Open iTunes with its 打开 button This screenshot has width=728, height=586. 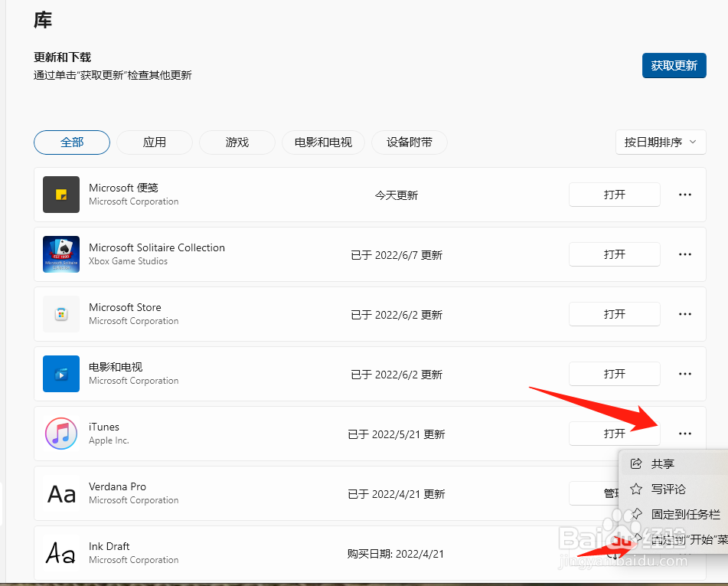[614, 434]
